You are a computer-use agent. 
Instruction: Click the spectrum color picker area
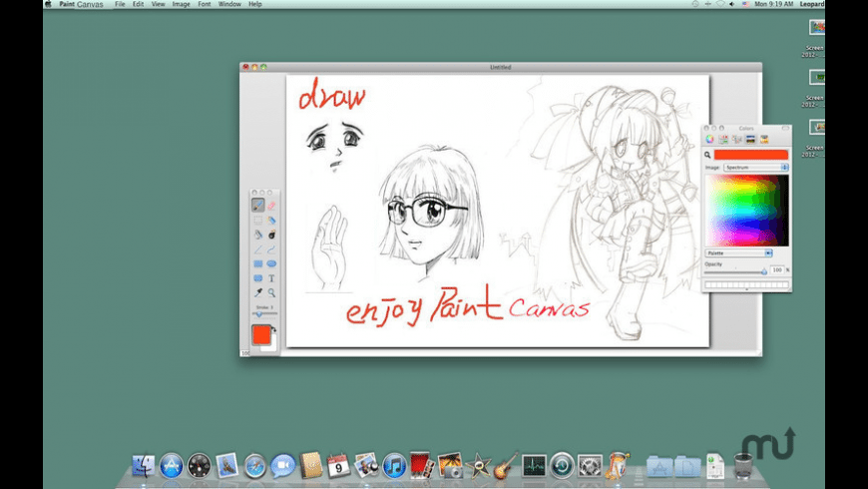[x=746, y=211]
